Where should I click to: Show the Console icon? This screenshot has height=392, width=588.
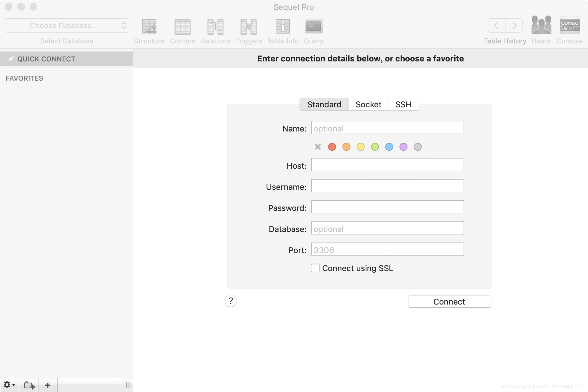pos(570,25)
